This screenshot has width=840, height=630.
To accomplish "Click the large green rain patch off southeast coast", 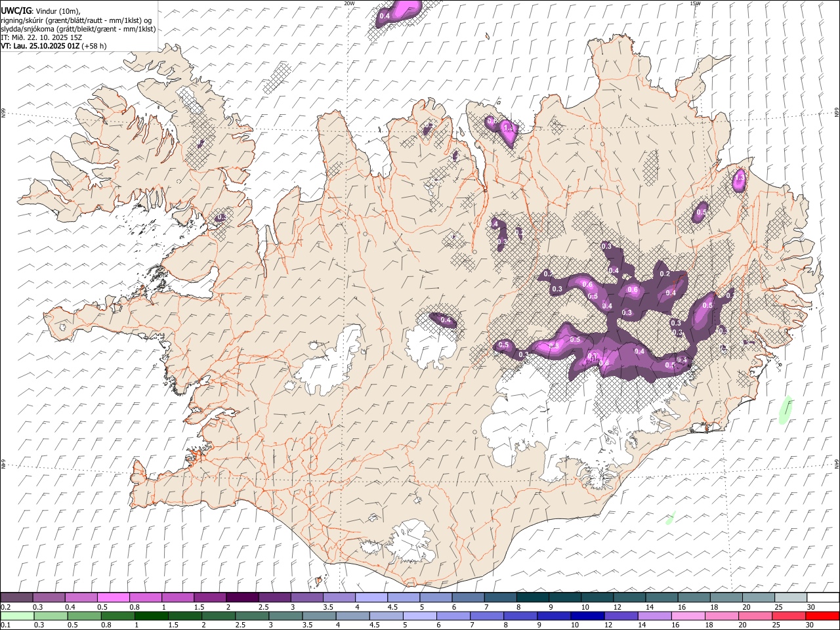I will point(784,409).
